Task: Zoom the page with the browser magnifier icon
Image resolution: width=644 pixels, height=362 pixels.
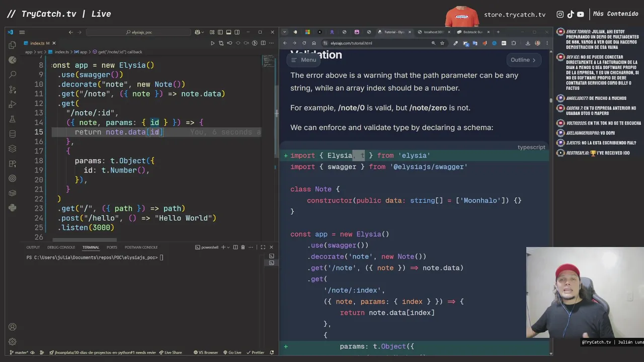Action: pyautogui.click(x=433, y=43)
